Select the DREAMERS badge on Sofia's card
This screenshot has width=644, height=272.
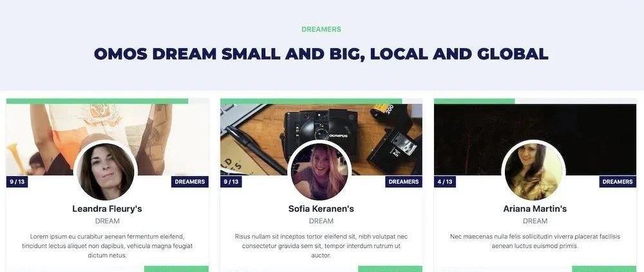[404, 182]
